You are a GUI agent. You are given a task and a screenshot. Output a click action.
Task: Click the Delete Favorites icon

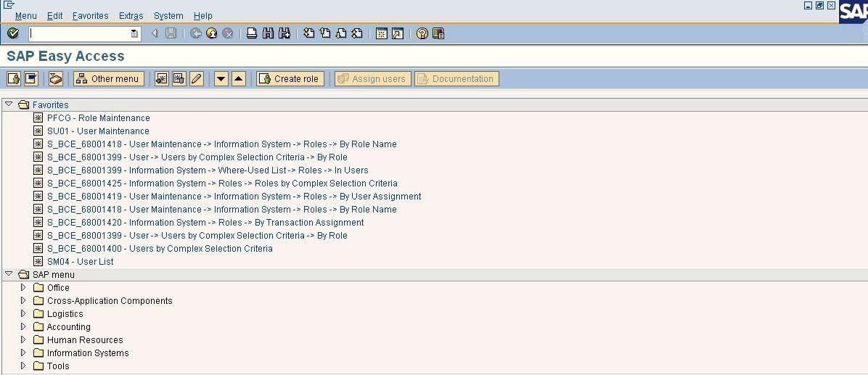(179, 78)
